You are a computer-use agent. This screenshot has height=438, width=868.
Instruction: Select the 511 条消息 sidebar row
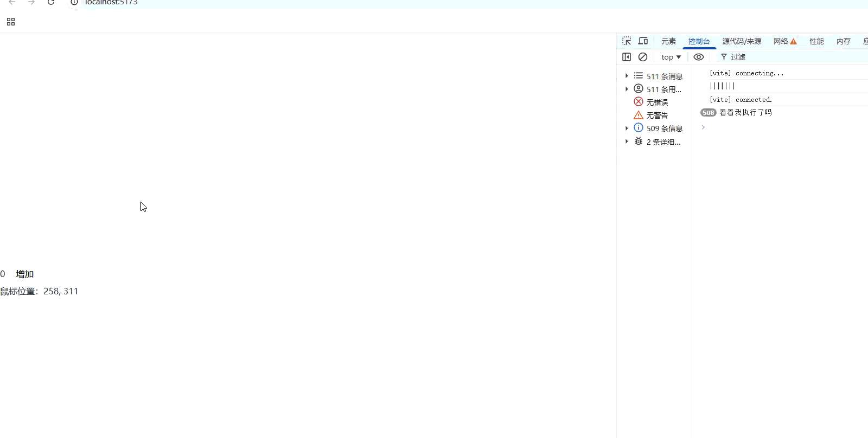click(654, 76)
